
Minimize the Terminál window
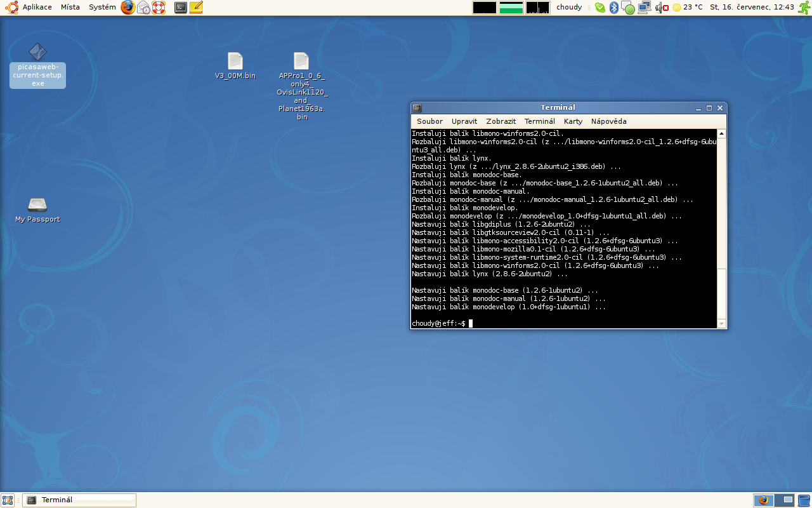(x=698, y=109)
